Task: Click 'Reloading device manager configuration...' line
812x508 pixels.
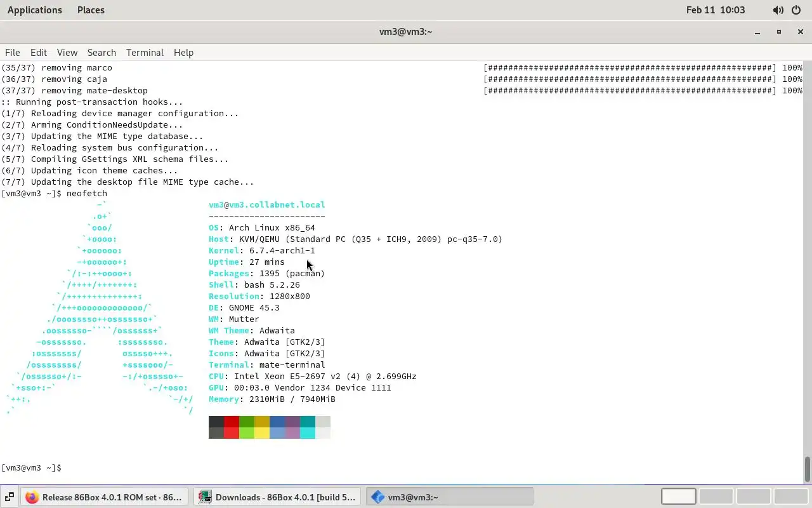Action: (120, 114)
